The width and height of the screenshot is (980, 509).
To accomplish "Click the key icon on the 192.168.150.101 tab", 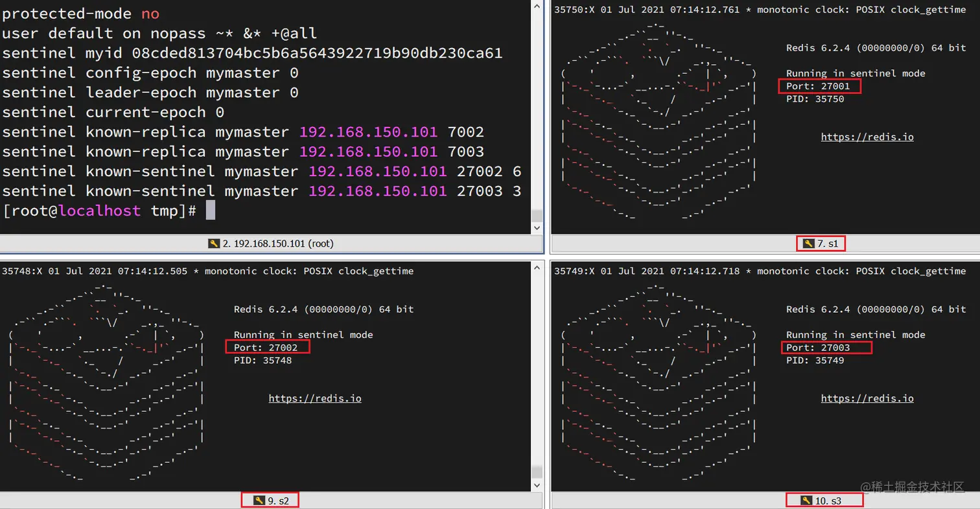I will 214,243.
